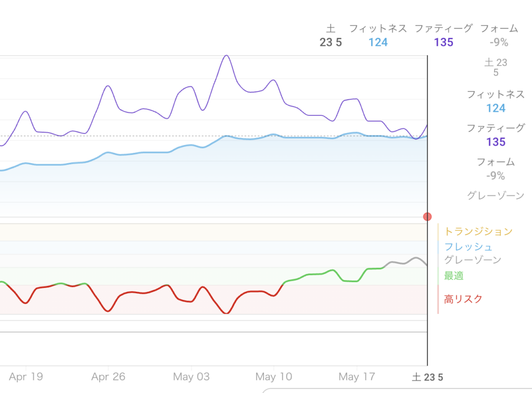Image resolution: width=532 pixels, height=393 pixels.
Task: Click the green 最適 zone legend label
Action: 454,276
